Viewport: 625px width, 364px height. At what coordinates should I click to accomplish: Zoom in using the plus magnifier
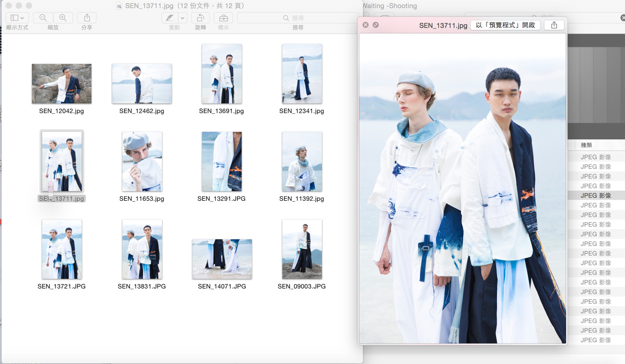click(x=63, y=18)
